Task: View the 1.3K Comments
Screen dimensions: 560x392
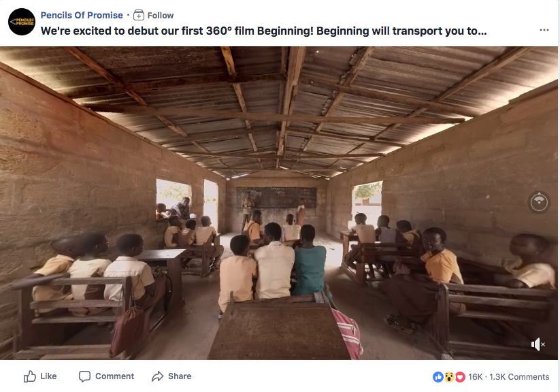Action: pyautogui.click(x=518, y=376)
